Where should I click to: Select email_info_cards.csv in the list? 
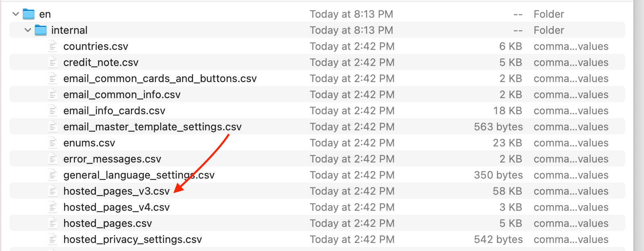(x=114, y=111)
